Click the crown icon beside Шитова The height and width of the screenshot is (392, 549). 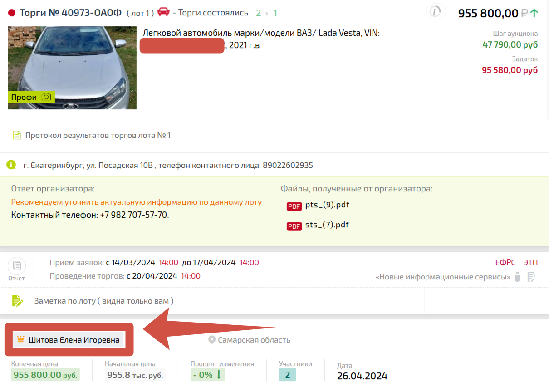coord(20,339)
